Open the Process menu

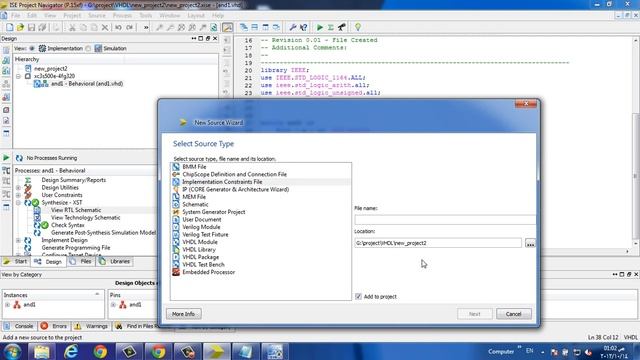tap(122, 16)
